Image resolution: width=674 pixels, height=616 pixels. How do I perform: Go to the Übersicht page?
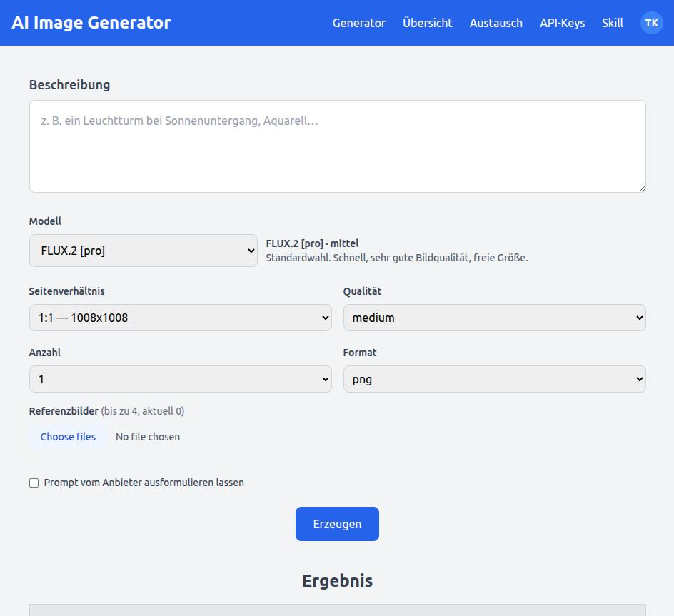427,23
